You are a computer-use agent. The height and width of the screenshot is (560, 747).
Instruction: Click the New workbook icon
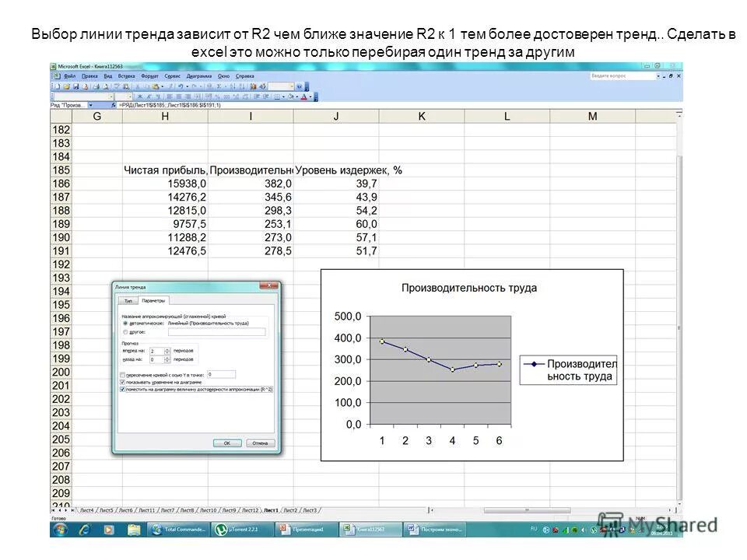coord(57,86)
